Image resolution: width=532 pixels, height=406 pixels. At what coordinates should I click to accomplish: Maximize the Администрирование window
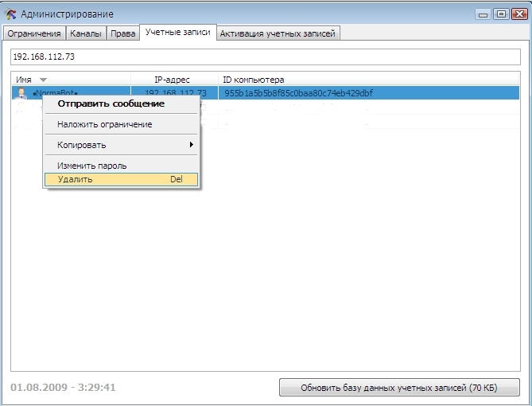tap(500, 14)
